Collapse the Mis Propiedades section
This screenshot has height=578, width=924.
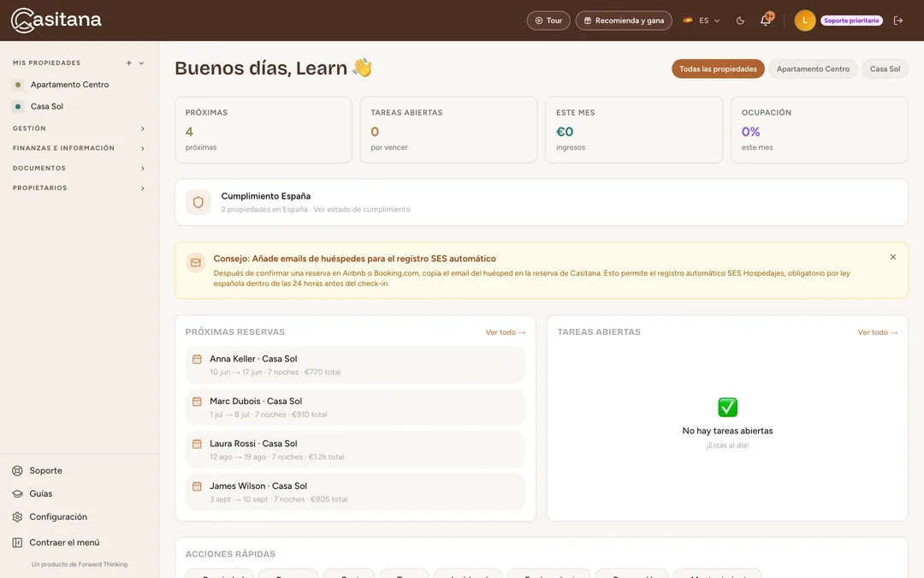pyautogui.click(x=141, y=63)
